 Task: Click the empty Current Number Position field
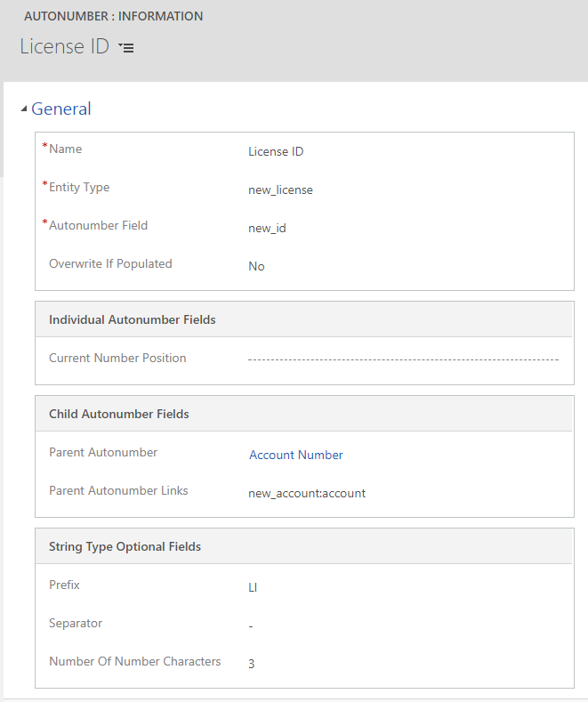point(403,359)
